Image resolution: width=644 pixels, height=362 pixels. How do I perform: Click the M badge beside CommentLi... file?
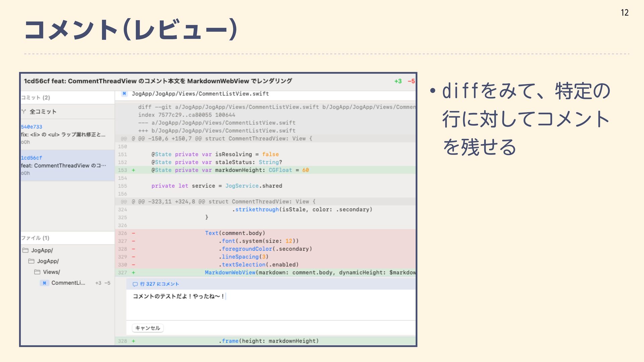click(x=44, y=283)
